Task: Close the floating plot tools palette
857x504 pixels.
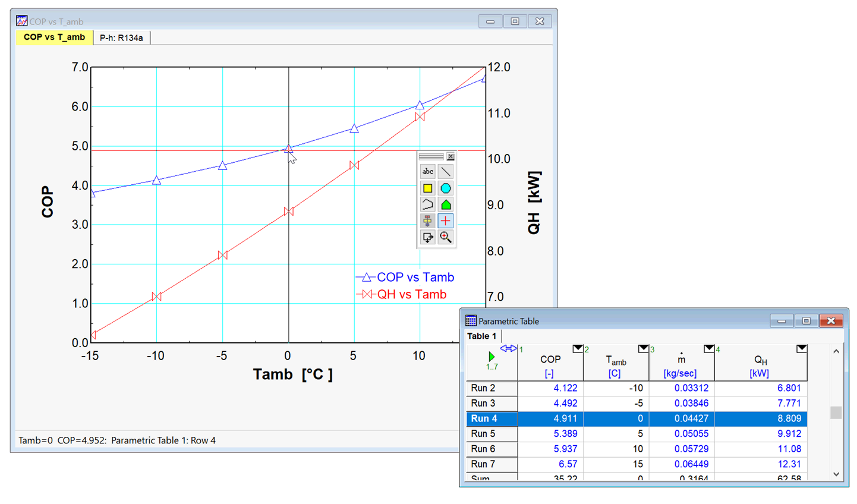Action: pyautogui.click(x=450, y=156)
